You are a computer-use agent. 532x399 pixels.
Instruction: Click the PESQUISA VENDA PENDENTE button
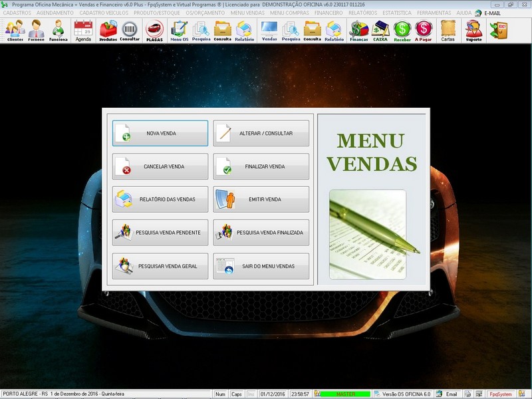pyautogui.click(x=160, y=233)
